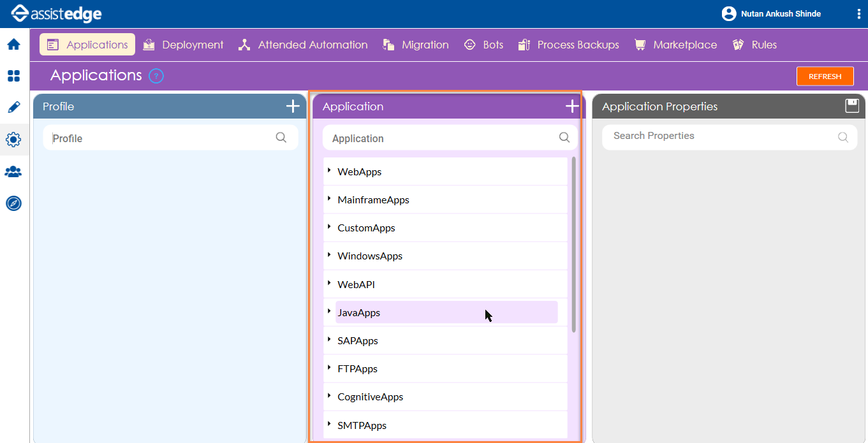Open the Applications help question mark icon
This screenshot has height=443, width=868.
156,75
